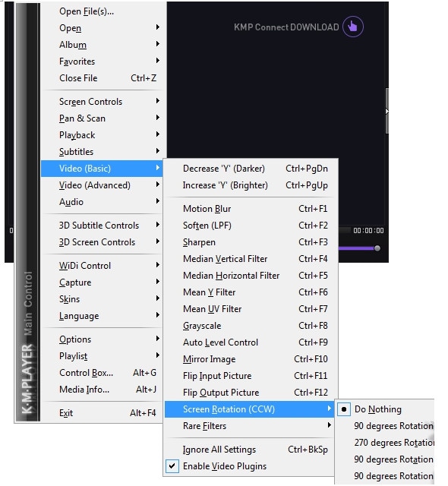Image resolution: width=448 pixels, height=486 pixels.
Task: Select the Video (Basic) menu item
Action: click(102, 169)
